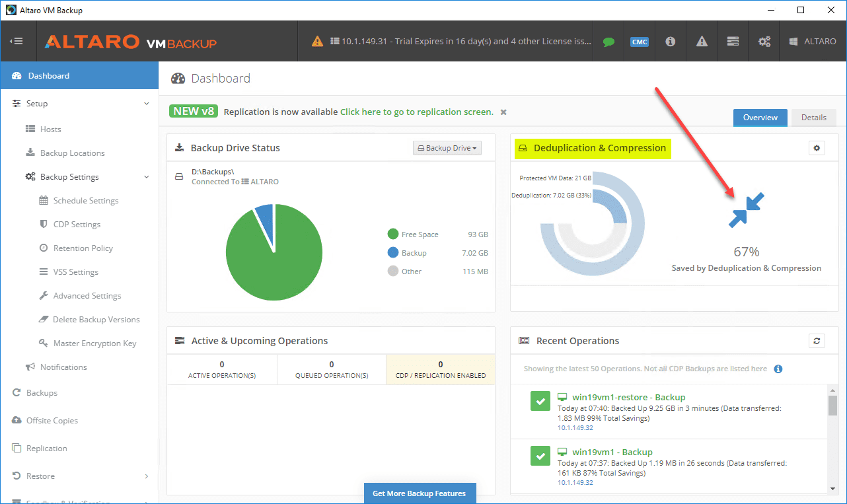Click the blue Backup legend swatch
Image resolution: width=847 pixels, height=504 pixels.
tap(393, 252)
